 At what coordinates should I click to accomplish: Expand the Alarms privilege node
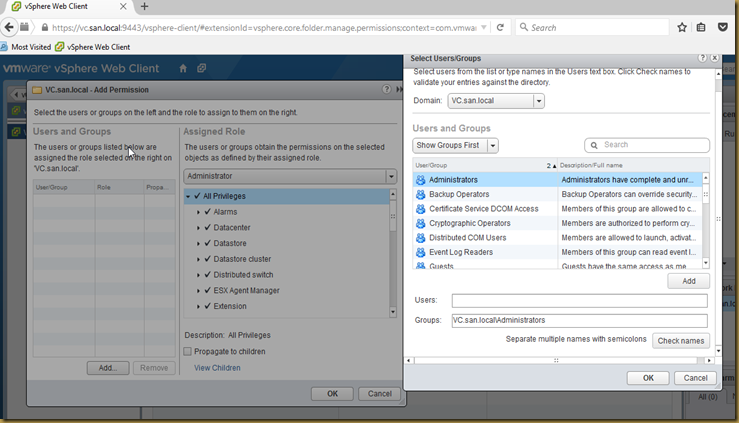tap(198, 212)
